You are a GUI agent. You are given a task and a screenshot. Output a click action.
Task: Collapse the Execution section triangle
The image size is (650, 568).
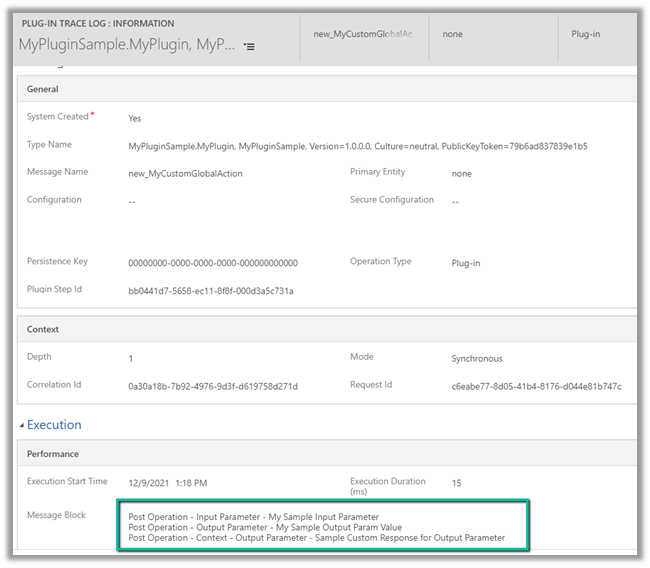tap(22, 425)
